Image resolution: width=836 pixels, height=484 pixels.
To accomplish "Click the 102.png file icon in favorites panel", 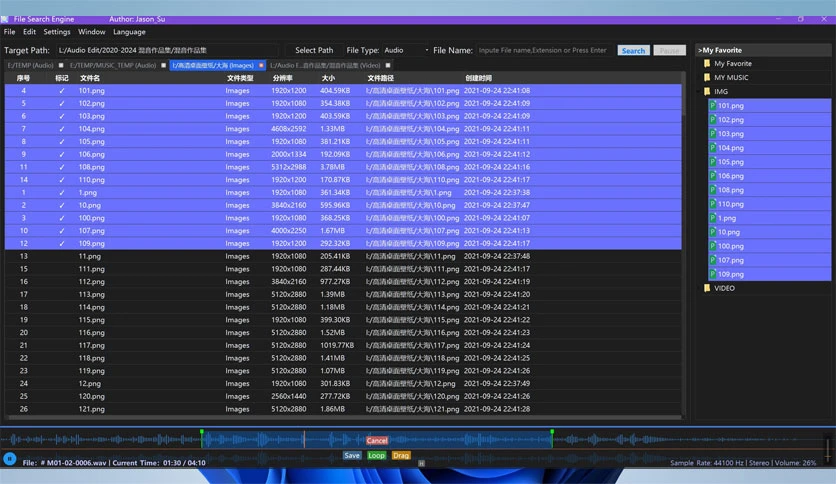I will pos(712,119).
